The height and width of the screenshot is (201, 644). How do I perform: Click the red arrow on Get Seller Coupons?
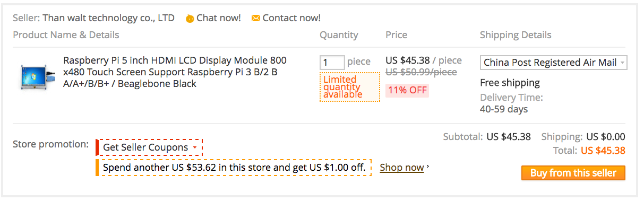pos(195,147)
